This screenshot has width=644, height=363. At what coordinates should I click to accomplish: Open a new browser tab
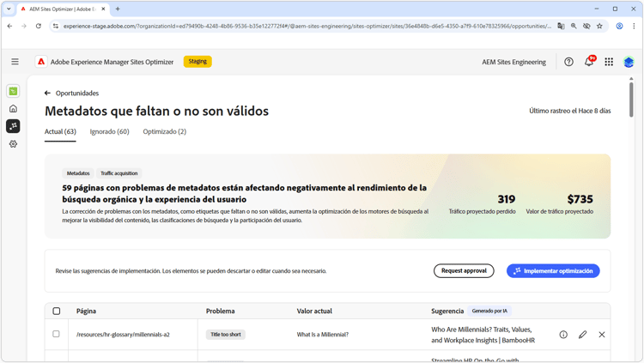tap(118, 9)
